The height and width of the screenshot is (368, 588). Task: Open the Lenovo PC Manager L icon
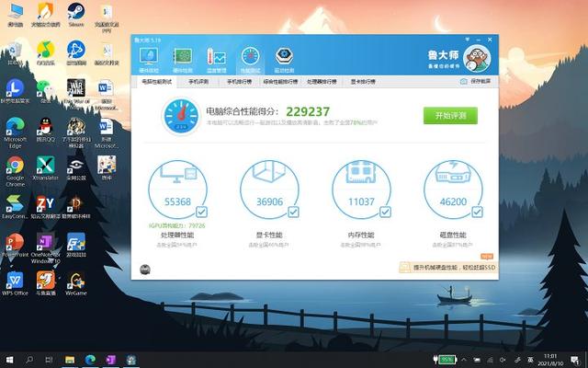pyautogui.click(x=15, y=91)
